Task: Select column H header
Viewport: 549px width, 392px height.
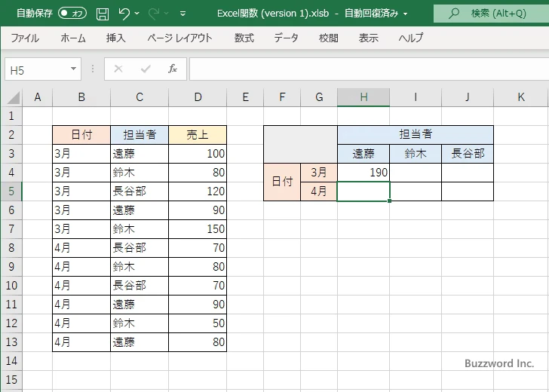Action: click(x=363, y=97)
